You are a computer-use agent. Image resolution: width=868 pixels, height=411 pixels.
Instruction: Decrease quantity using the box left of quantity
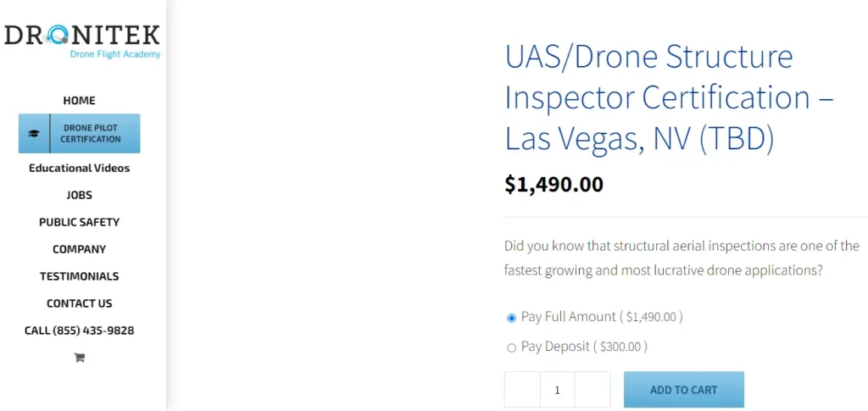pyautogui.click(x=522, y=390)
